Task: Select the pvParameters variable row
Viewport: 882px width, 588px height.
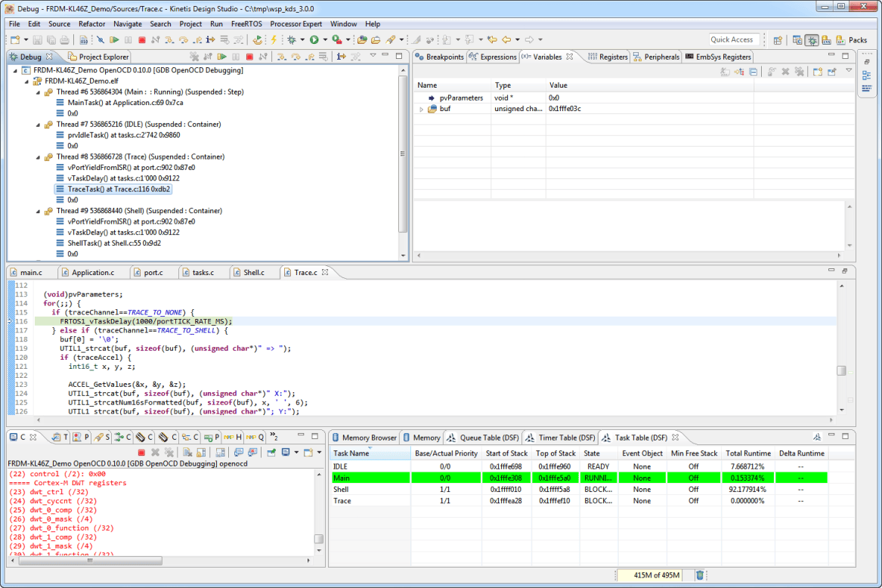Action: click(634, 98)
